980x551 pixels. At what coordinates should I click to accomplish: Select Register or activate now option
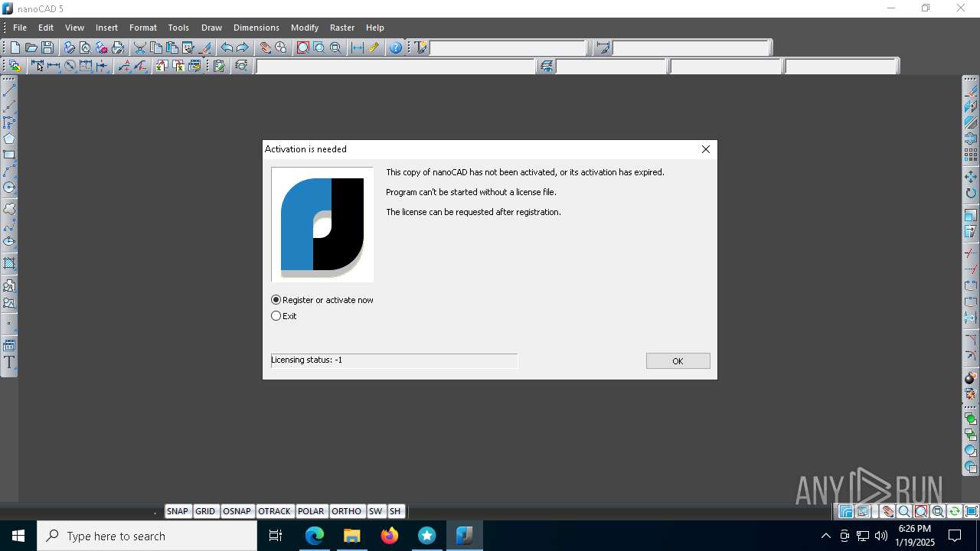[x=322, y=300]
